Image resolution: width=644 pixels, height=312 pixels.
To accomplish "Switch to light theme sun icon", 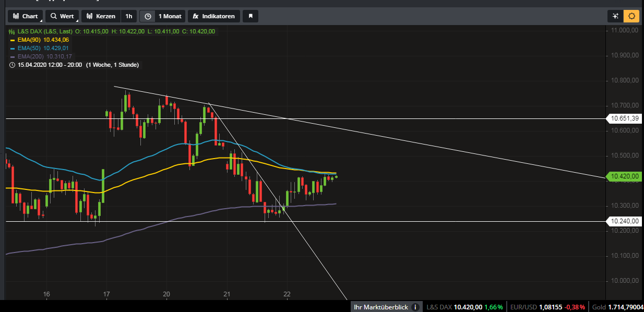I will coord(632,16).
